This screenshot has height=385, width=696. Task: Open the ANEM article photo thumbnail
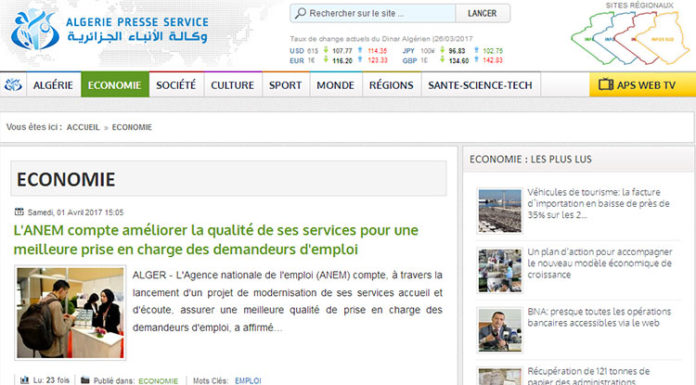coord(70,313)
